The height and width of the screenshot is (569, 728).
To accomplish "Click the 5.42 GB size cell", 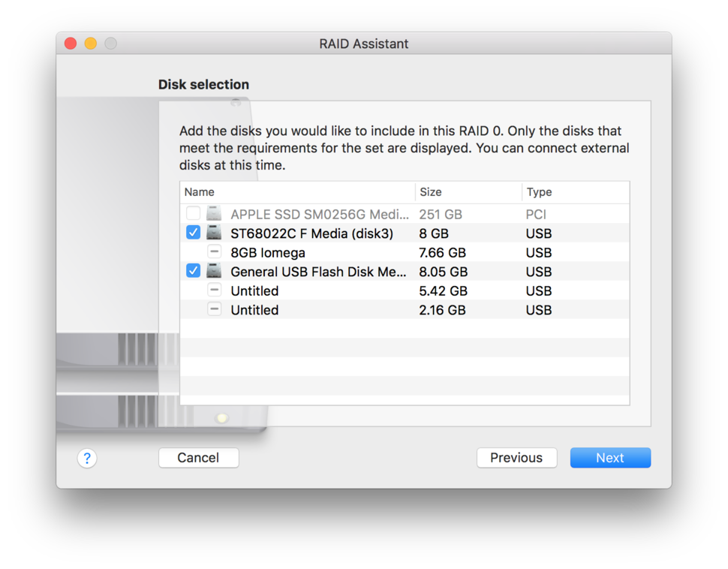I will point(444,291).
